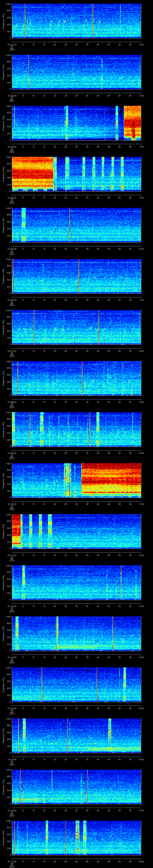Choose the spectrogram panel starting at 23:07:00

pos(76,327)
